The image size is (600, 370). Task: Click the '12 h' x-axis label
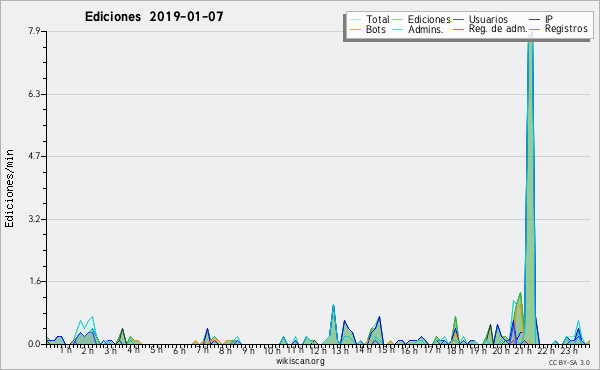[318, 350]
